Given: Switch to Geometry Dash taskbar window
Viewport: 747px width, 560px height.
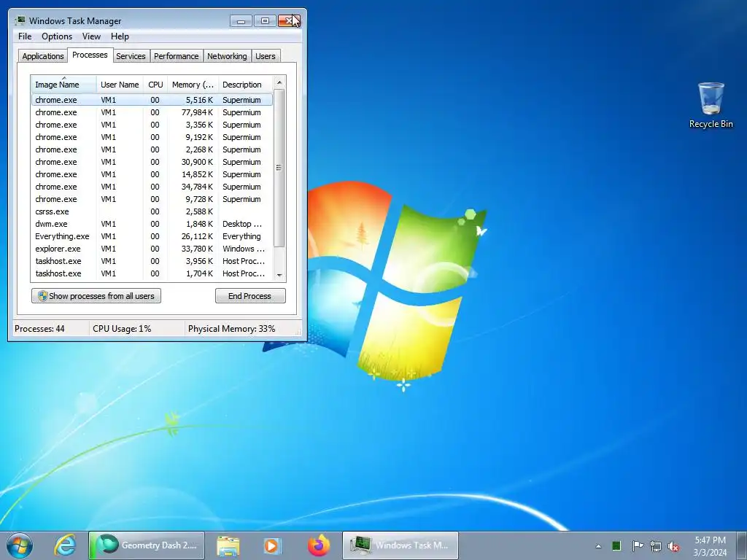Looking at the screenshot, I should point(147,545).
